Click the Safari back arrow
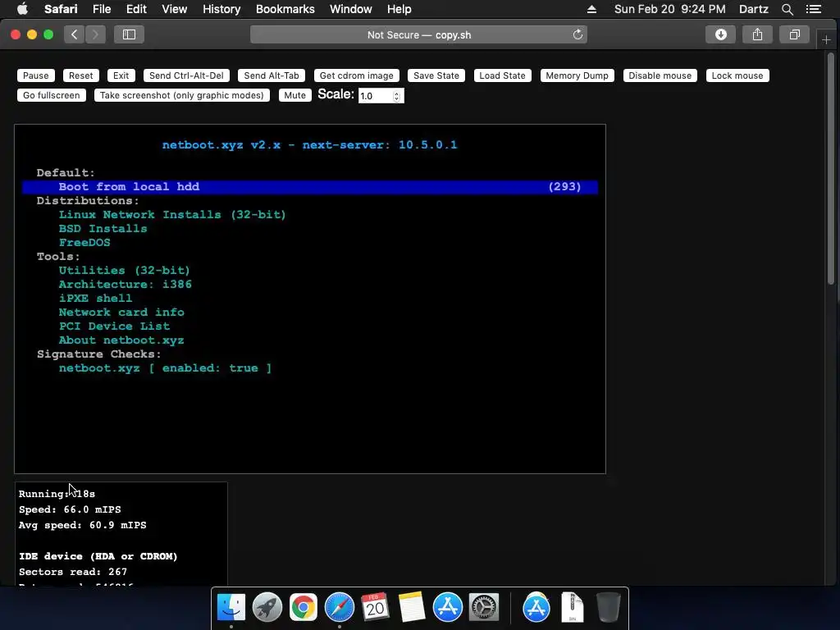This screenshot has width=840, height=630. (x=75, y=34)
